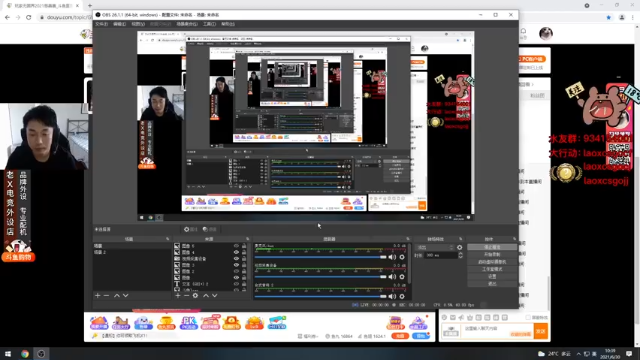This screenshot has width=640, height=360.
Task: Open the Windows notification center
Action: click(x=629, y=353)
